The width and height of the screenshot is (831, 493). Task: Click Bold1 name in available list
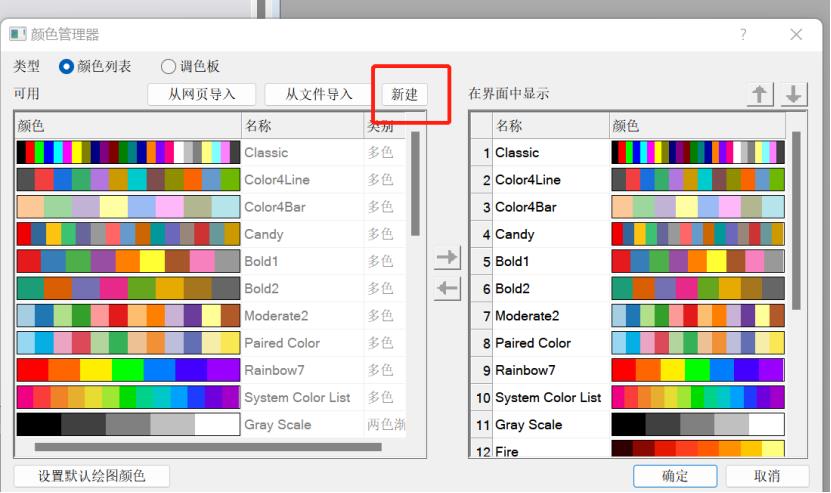[261, 261]
